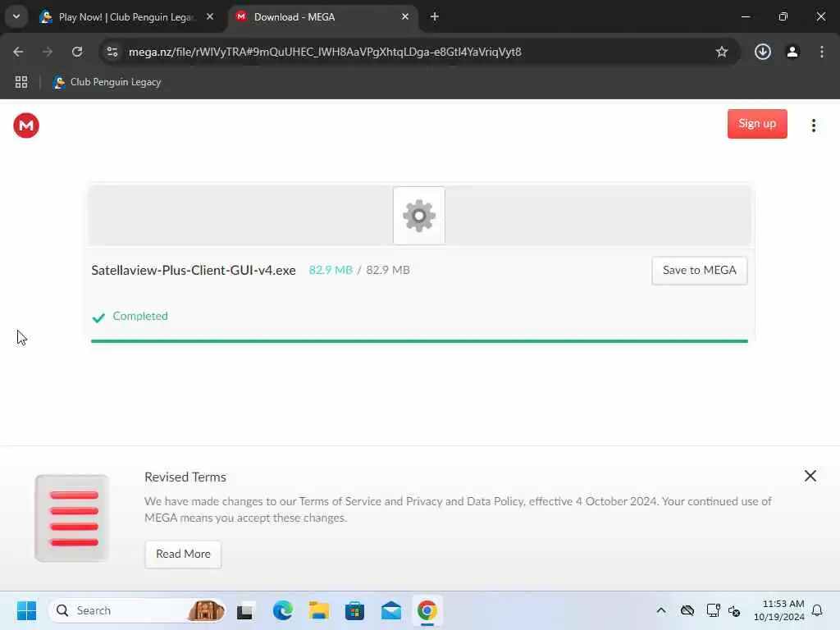This screenshot has height=630, width=840.
Task: Close the Download - MEGA tab
Action: (405, 16)
